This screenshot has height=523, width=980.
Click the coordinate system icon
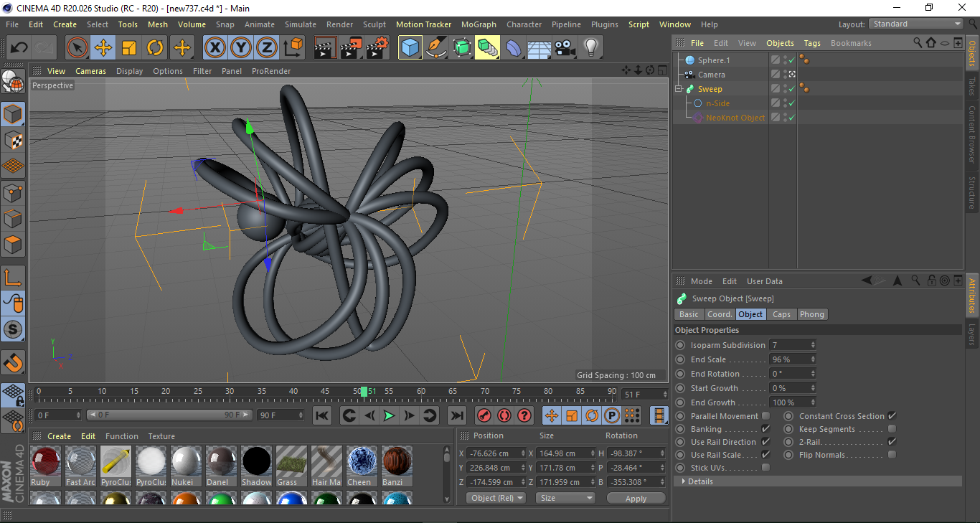(x=293, y=48)
